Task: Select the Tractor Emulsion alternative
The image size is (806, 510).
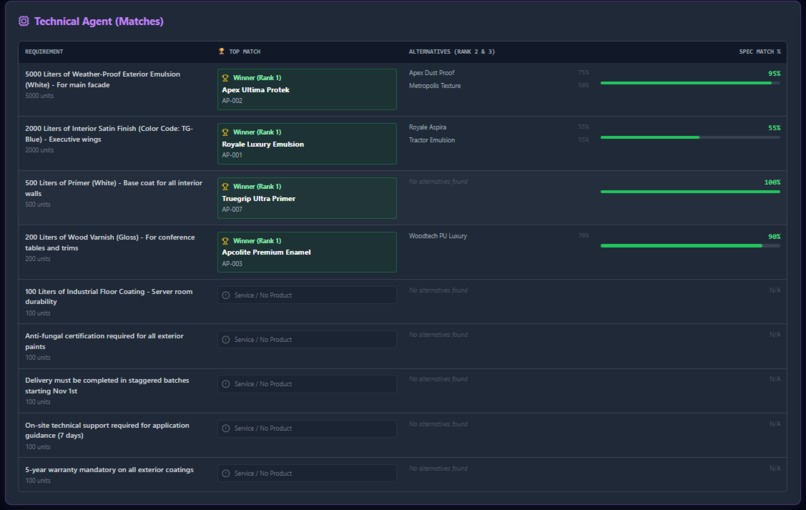Action: 432,140
